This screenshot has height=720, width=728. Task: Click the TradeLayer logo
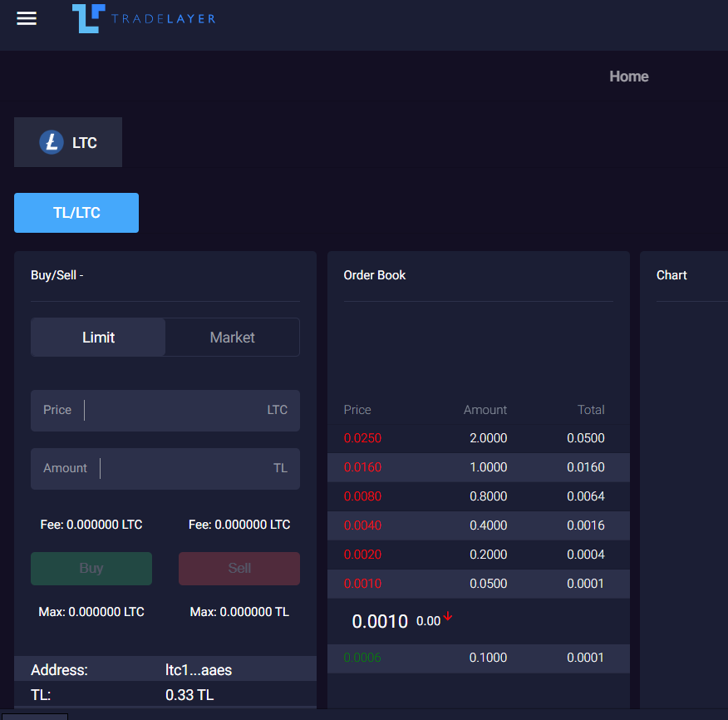pos(144,18)
